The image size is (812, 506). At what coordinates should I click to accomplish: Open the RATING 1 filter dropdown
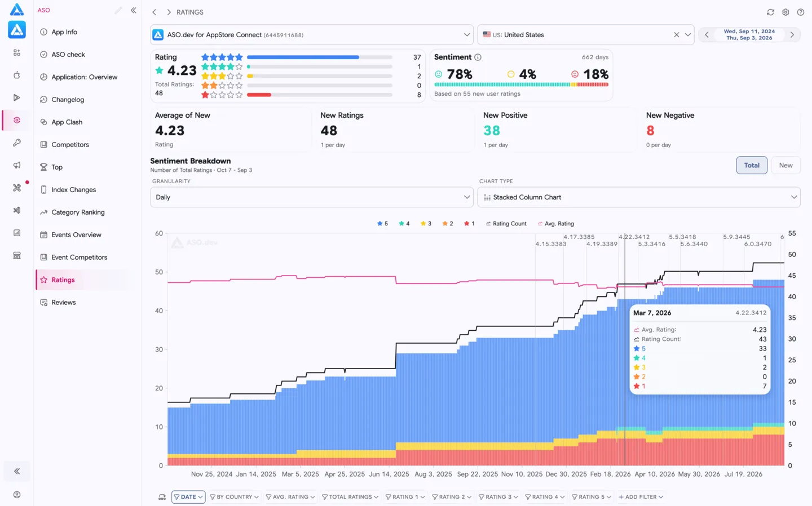405,497
